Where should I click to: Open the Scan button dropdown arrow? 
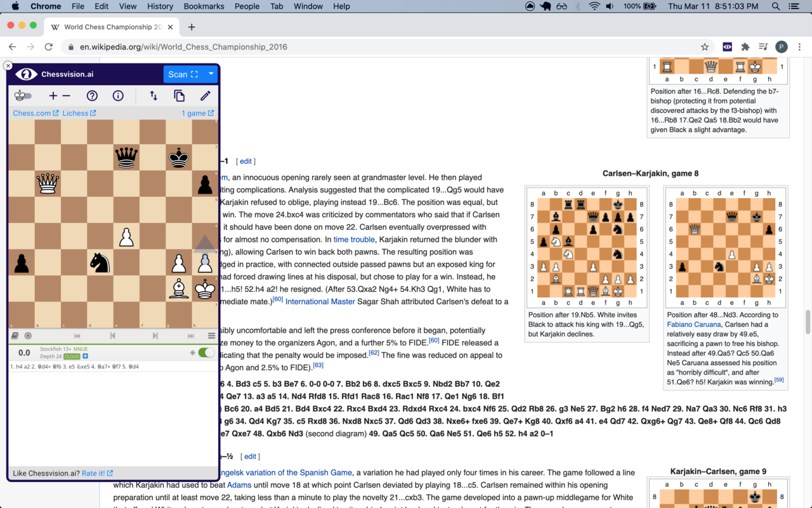(210, 74)
